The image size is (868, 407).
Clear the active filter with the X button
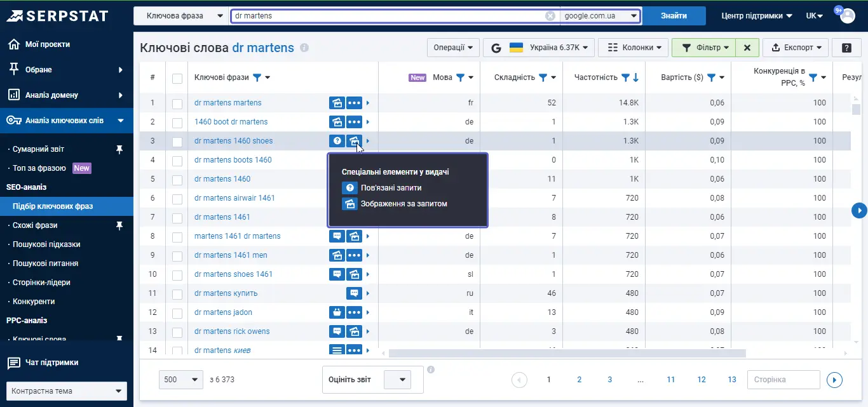747,48
